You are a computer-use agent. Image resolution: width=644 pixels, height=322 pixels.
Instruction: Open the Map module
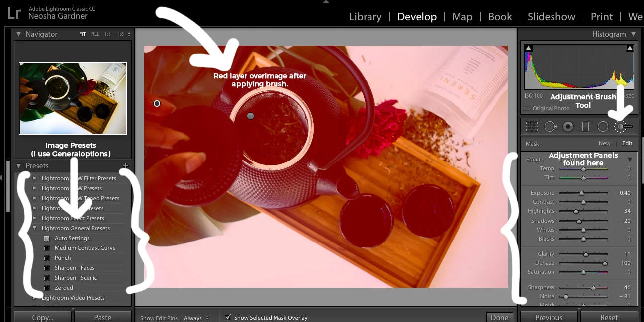click(462, 16)
